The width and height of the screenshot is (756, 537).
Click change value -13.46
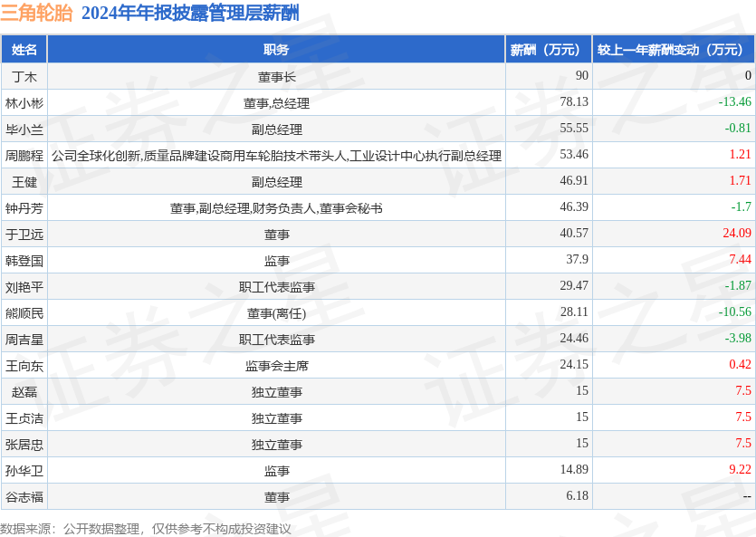click(735, 101)
